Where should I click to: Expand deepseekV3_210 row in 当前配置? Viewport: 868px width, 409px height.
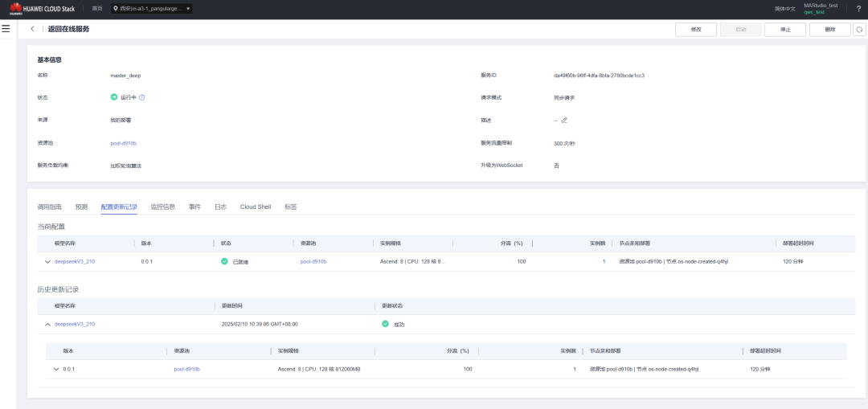click(47, 262)
